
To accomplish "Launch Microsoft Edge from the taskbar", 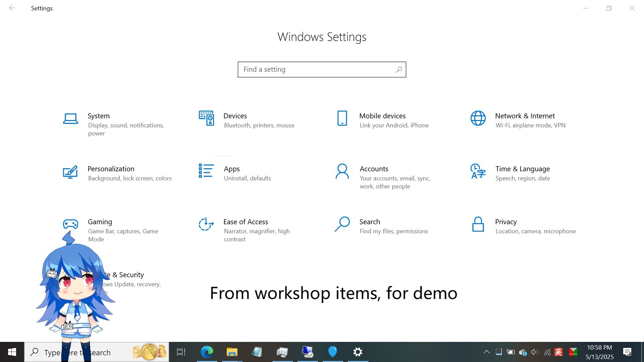I will (207, 352).
